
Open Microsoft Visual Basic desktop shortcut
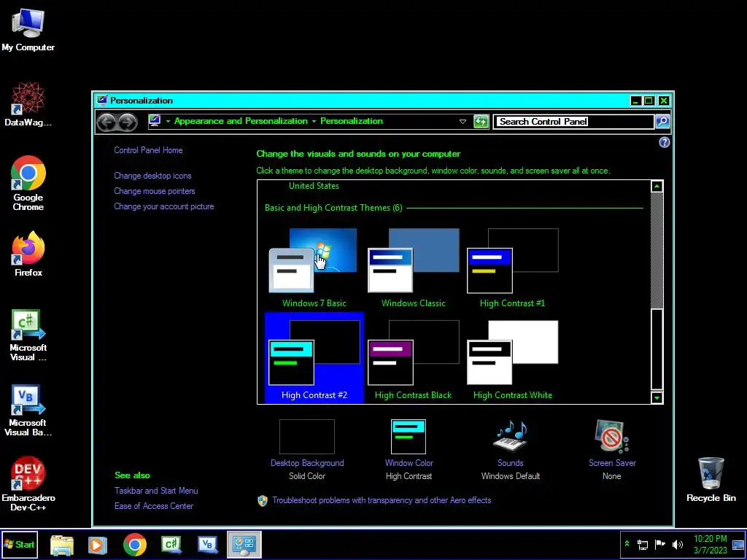click(x=28, y=411)
